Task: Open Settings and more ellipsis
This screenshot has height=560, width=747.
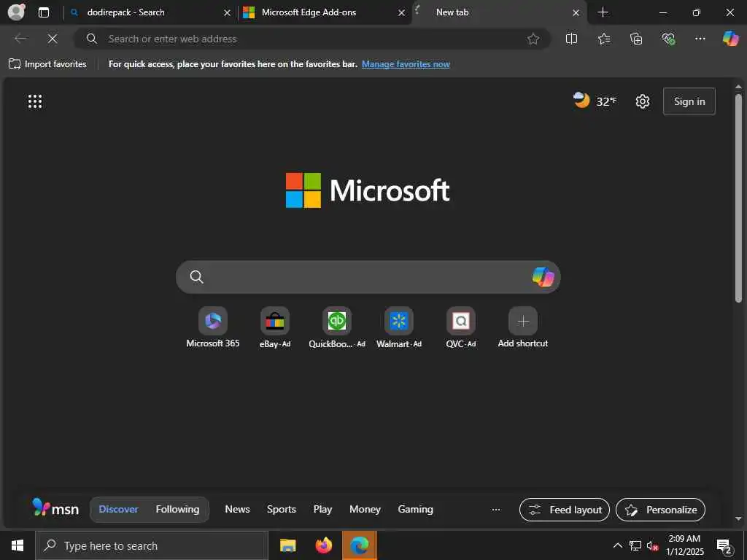Action: coord(700,39)
